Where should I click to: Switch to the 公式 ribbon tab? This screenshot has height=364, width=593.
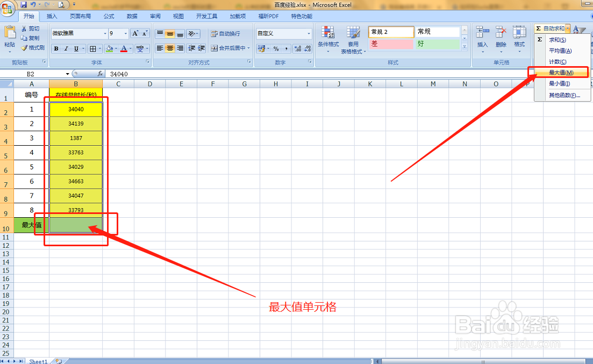point(109,16)
